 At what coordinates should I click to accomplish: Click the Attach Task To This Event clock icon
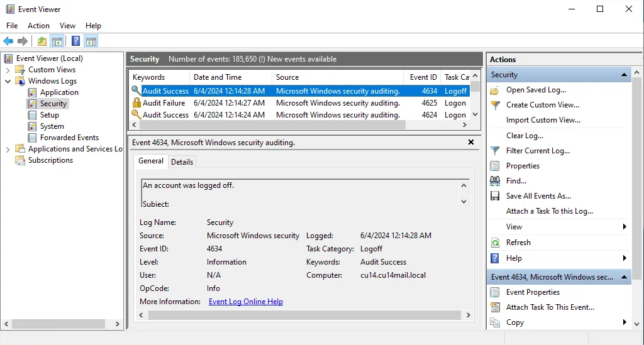click(496, 307)
